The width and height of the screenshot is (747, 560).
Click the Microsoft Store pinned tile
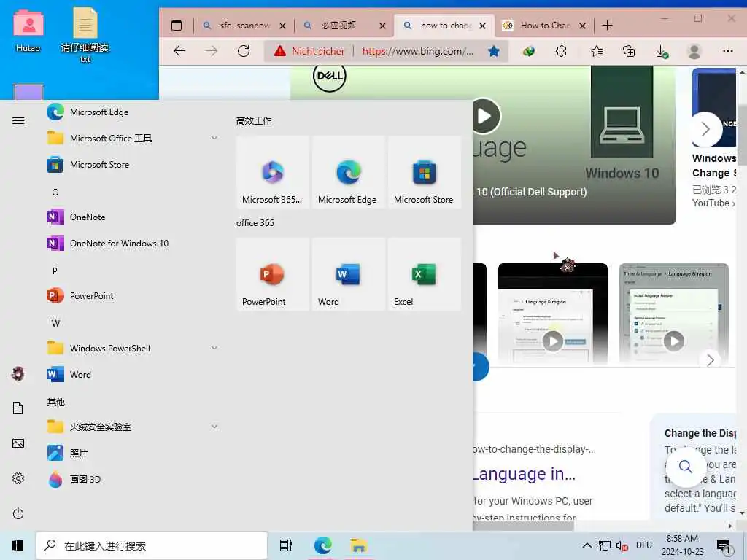(x=424, y=172)
